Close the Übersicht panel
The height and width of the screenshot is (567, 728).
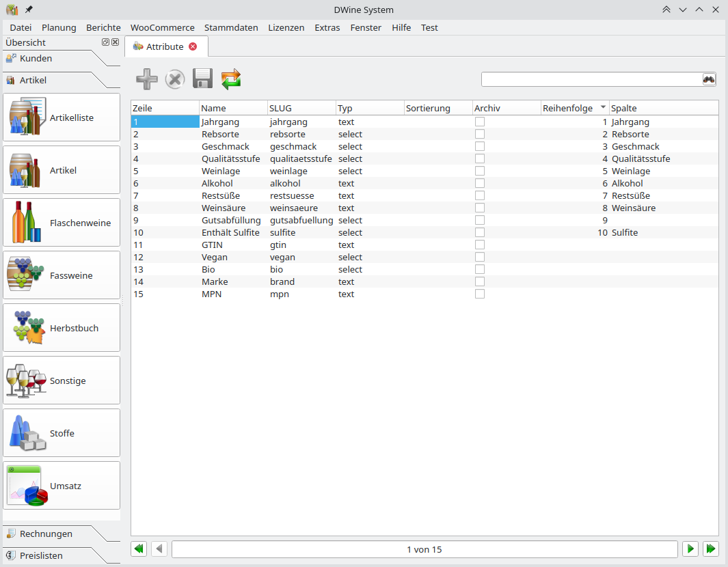tap(115, 42)
